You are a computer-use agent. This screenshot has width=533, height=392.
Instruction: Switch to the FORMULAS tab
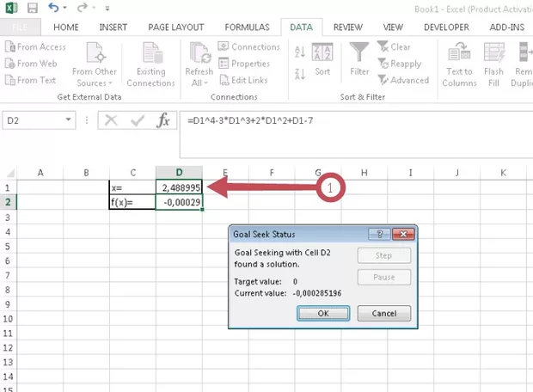248,27
